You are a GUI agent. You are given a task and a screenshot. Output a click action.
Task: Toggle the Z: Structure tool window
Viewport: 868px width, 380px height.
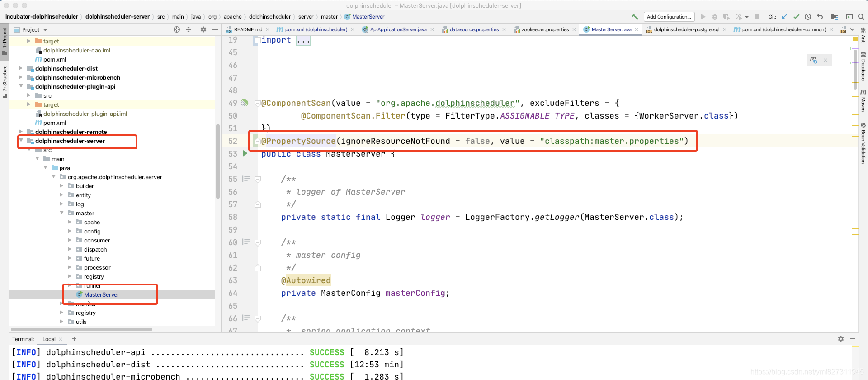(5, 81)
